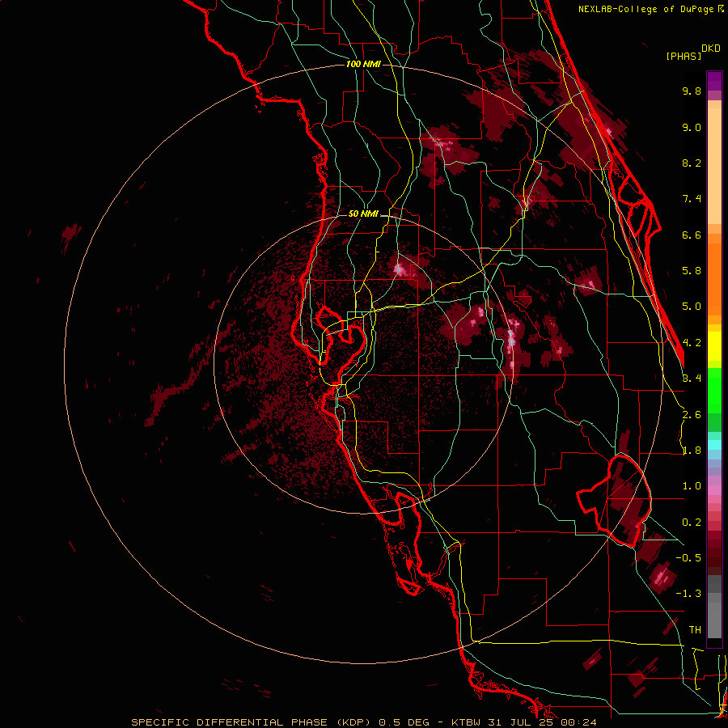Pick the yellow band on the color scale
728x728 pixels.
[714, 345]
